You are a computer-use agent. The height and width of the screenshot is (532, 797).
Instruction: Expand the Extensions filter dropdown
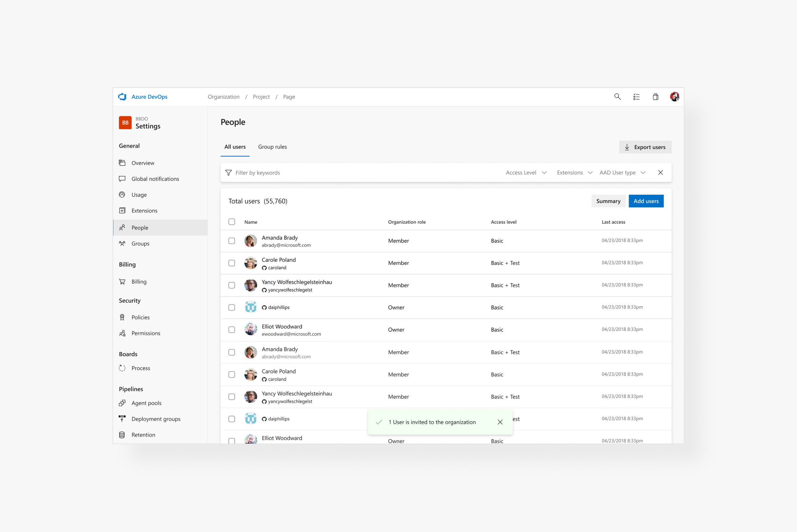(575, 173)
